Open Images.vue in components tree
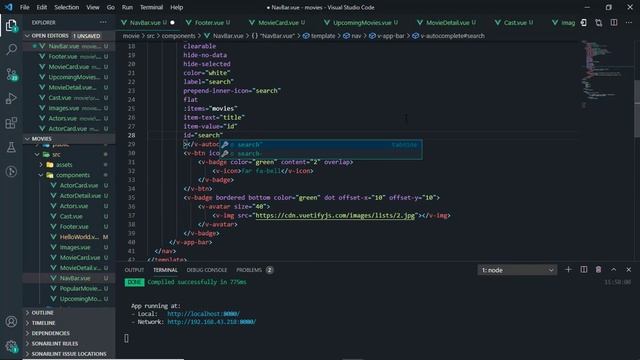Image resolution: width=640 pixels, height=360 pixels. coord(75,247)
